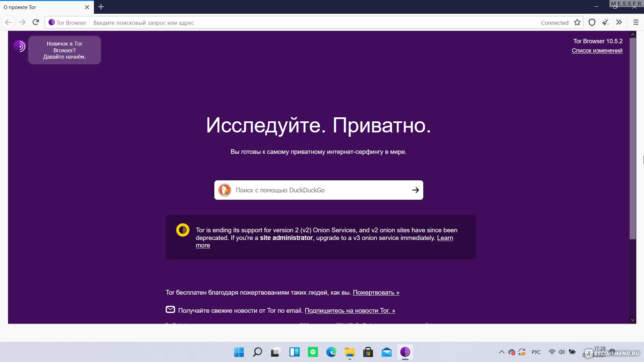The image size is (644, 362).
Task: Click 'Новичок в Tor Browser?' panel
Action: coord(65,50)
